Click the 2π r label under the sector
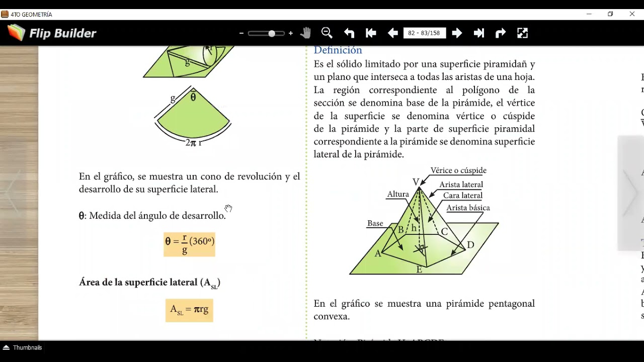This screenshot has width=644, height=362. coord(194,143)
